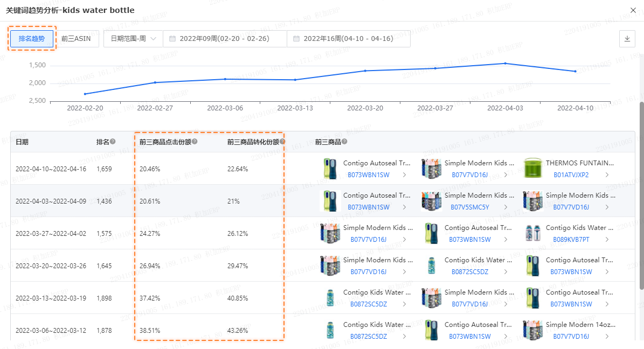The width and height of the screenshot is (644, 349).
Task: Click Simple Modern Kids title in 03-27 row
Action: (378, 227)
